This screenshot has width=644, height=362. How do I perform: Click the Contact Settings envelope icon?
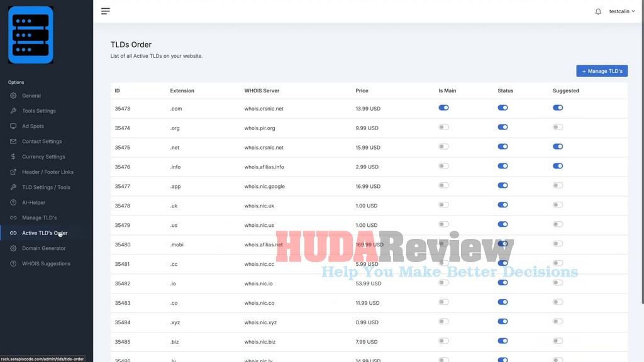pyautogui.click(x=13, y=141)
